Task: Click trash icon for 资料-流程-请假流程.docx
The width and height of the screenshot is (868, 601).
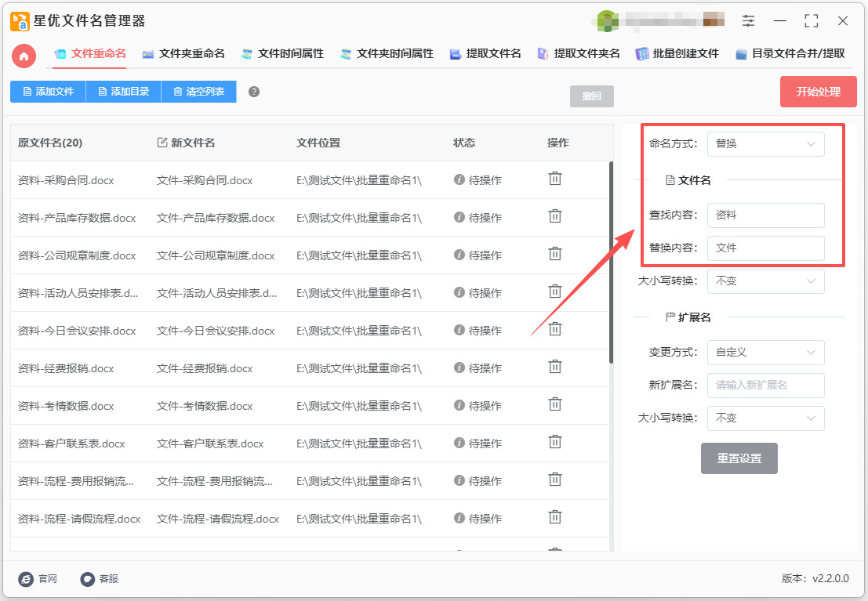Action: (x=554, y=517)
